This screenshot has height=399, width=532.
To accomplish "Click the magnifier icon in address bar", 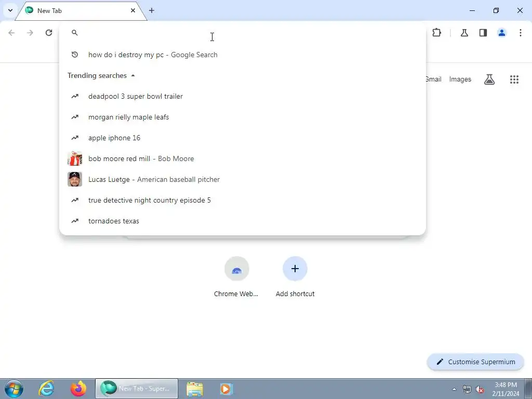I will click(x=75, y=33).
